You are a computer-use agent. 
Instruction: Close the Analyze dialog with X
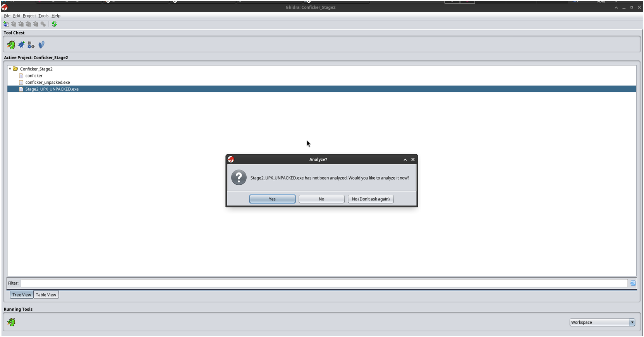(413, 159)
